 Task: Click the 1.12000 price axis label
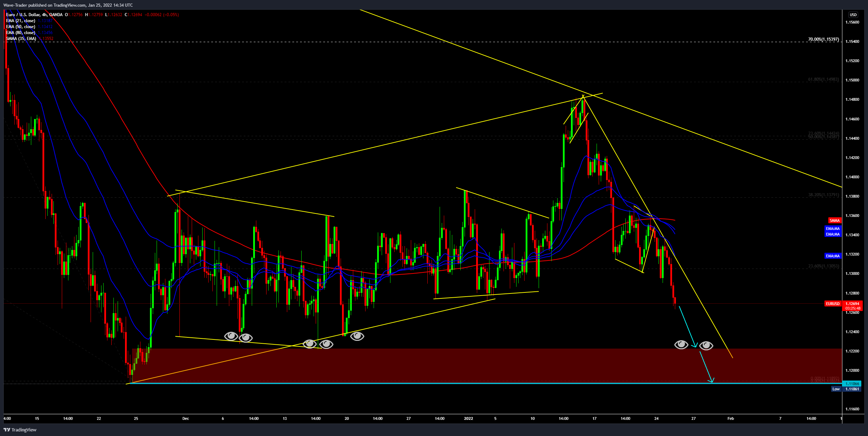(852, 370)
